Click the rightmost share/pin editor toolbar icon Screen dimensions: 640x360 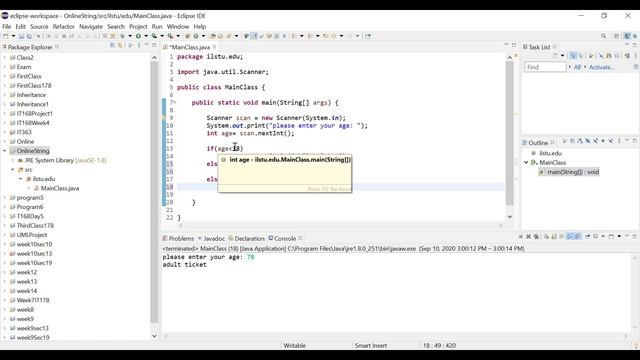point(367,36)
